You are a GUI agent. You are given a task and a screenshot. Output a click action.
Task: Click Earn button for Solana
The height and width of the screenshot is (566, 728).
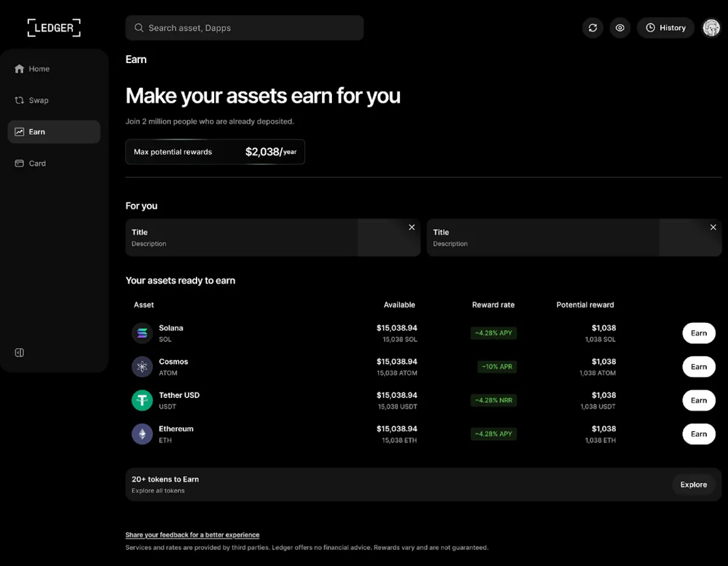point(699,333)
